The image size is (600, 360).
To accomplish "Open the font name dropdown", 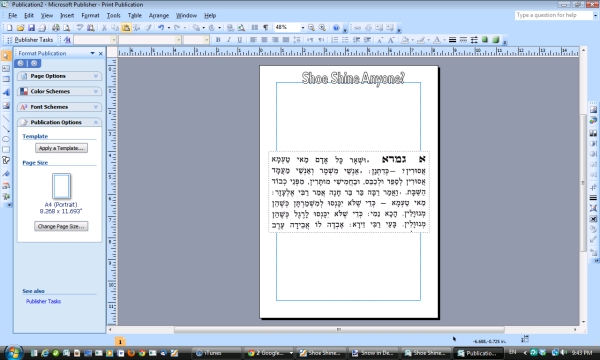I will pyautogui.click(x=178, y=40).
